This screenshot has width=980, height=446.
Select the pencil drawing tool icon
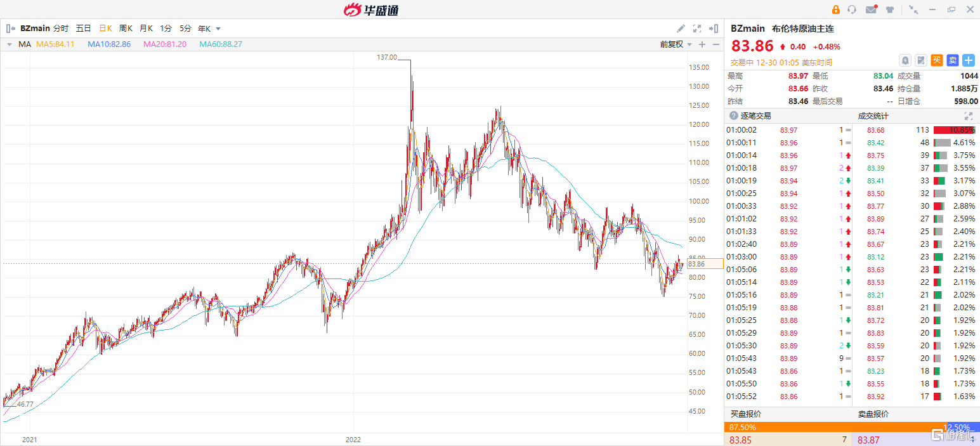[x=681, y=29]
